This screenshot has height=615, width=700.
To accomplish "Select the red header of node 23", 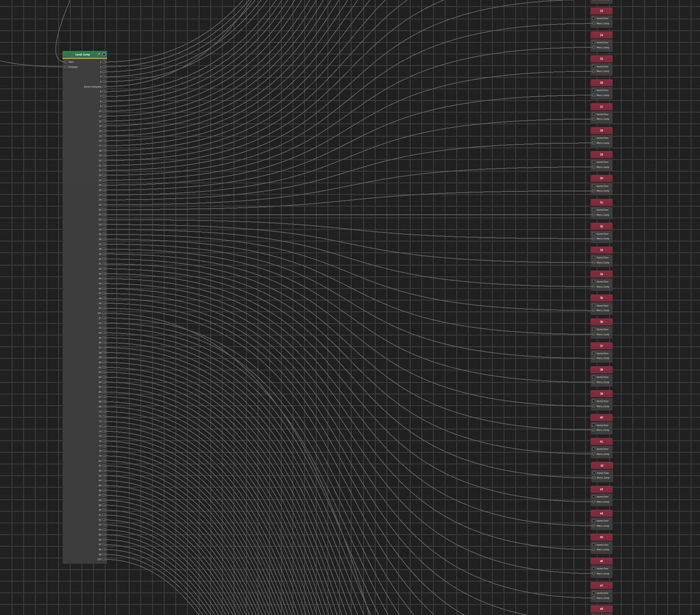I will tap(601, 11).
